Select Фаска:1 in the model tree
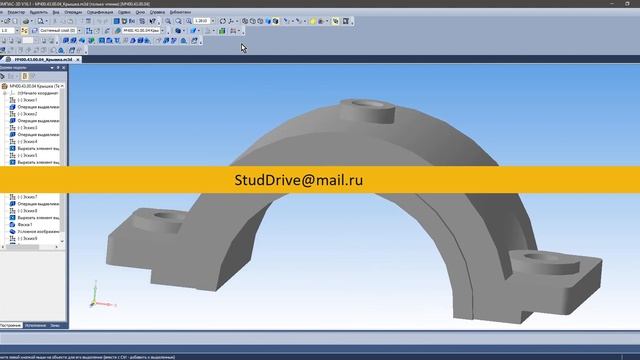This screenshot has width=640, height=360. pyautogui.click(x=24, y=224)
